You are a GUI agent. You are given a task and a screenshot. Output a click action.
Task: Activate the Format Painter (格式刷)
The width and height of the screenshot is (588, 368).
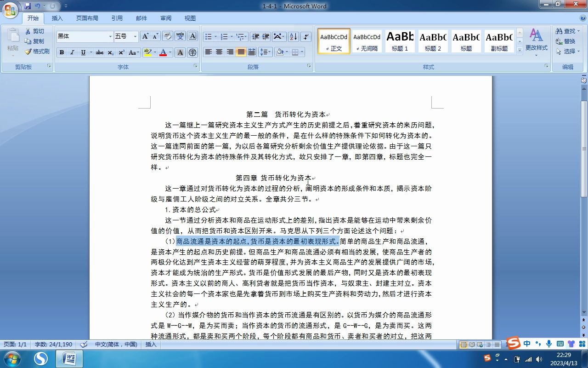pos(37,52)
